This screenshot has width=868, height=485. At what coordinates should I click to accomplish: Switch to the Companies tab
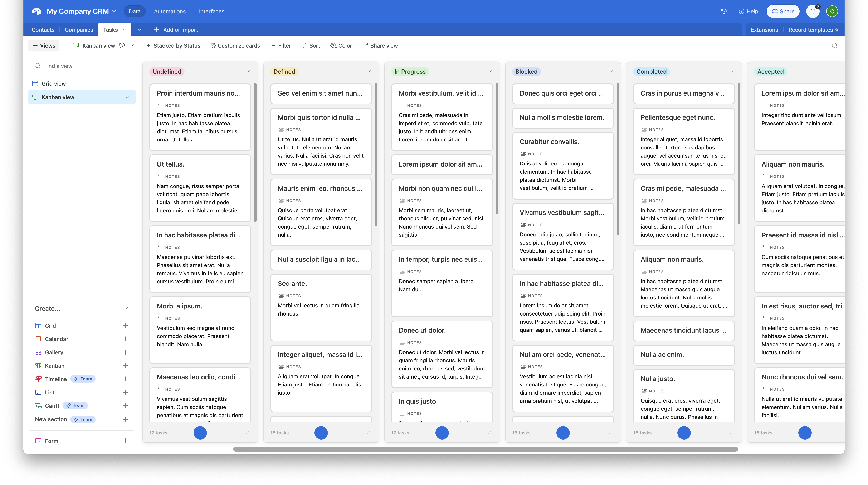tap(79, 30)
